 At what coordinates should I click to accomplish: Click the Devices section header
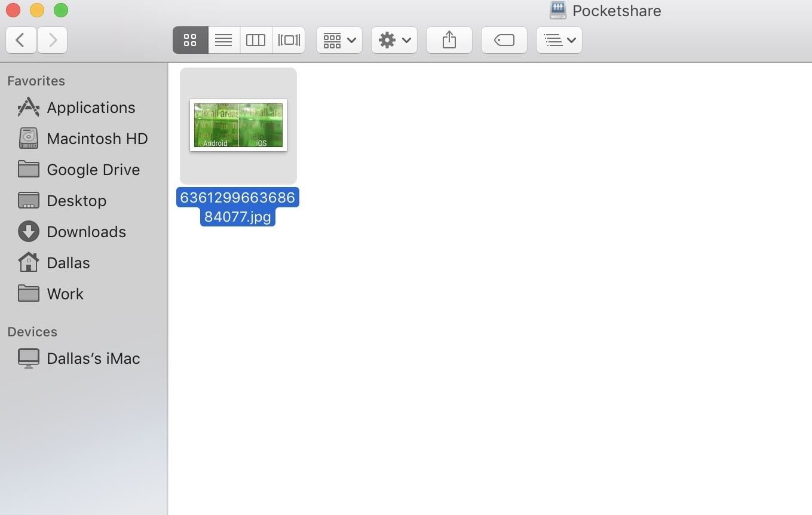[32, 332]
